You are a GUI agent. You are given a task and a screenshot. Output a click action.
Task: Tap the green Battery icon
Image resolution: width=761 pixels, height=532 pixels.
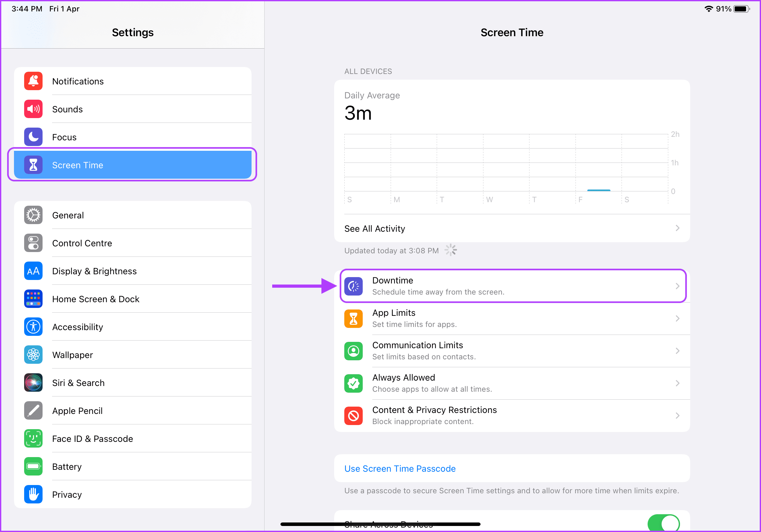coord(33,466)
